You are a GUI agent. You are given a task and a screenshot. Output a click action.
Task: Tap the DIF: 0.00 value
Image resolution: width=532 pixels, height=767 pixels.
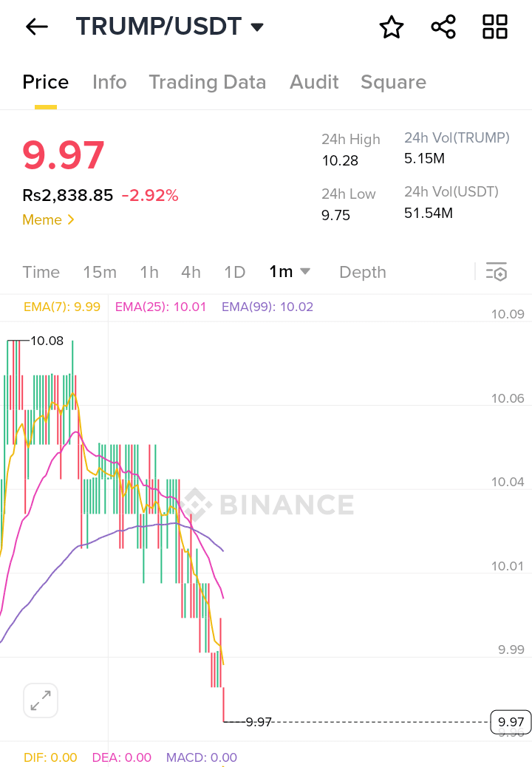coord(50,757)
